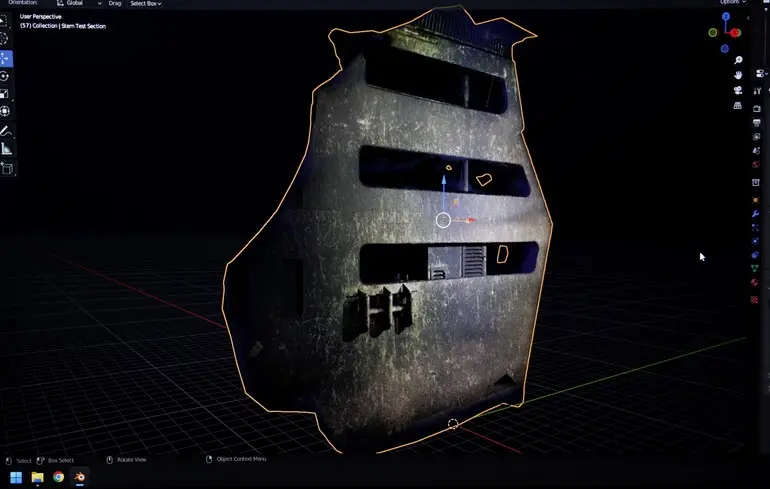Screen dimensions: 770x489
Task: Toggle perspective/orthographic grid icon
Action: pos(737,105)
